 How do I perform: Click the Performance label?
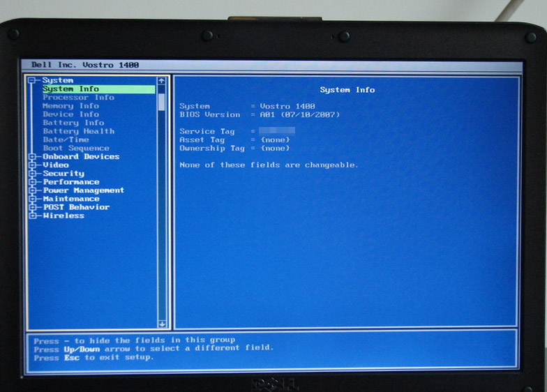[x=71, y=182]
